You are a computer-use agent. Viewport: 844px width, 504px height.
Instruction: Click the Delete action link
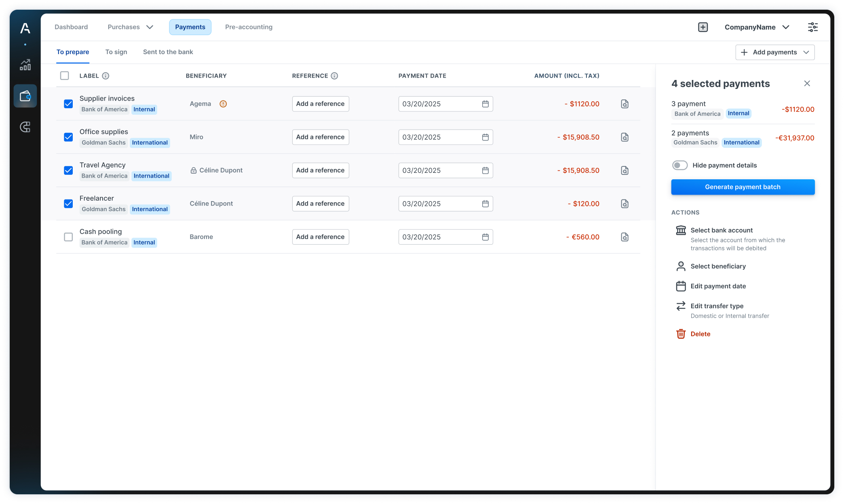pos(700,334)
